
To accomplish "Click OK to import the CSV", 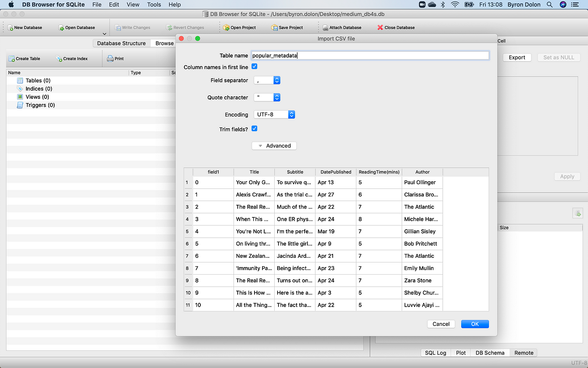I will click(x=475, y=324).
